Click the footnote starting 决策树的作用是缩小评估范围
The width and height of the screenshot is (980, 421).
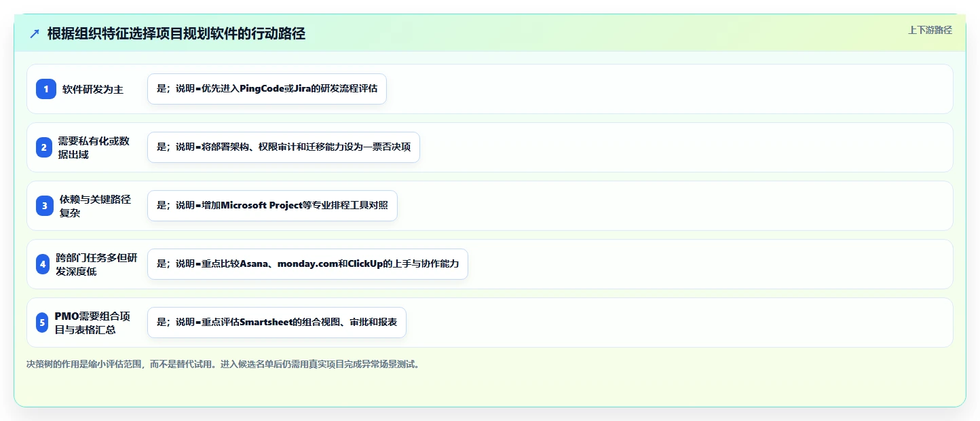pos(223,364)
